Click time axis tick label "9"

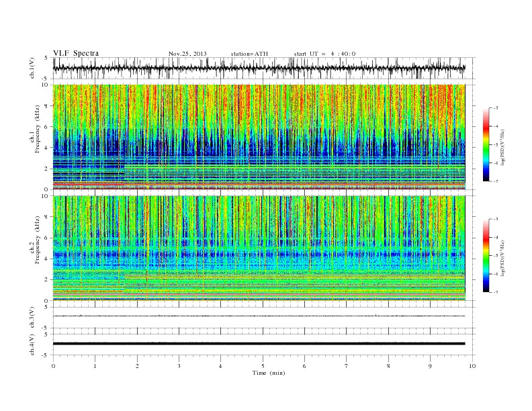tap(430, 366)
